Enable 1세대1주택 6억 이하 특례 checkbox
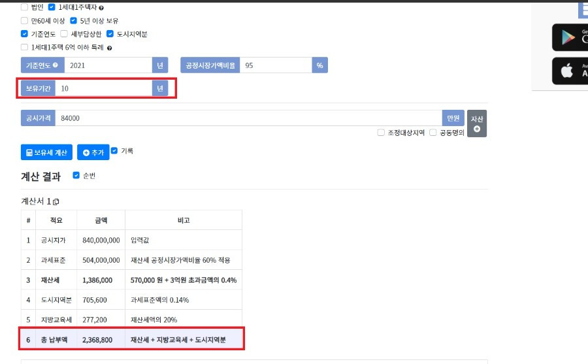The height and width of the screenshot is (364, 588). [x=24, y=47]
